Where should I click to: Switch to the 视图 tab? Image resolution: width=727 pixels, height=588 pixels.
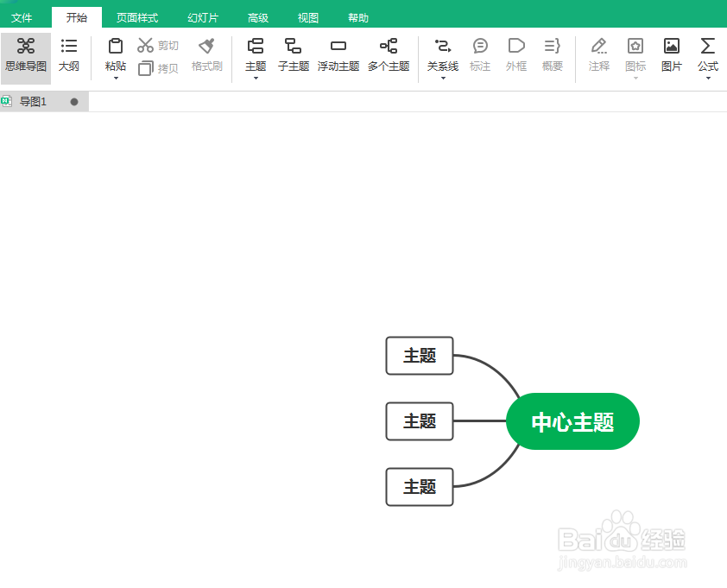[308, 17]
